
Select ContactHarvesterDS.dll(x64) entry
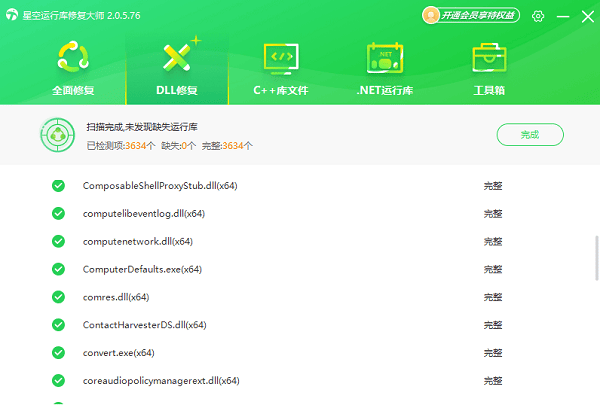tap(145, 325)
